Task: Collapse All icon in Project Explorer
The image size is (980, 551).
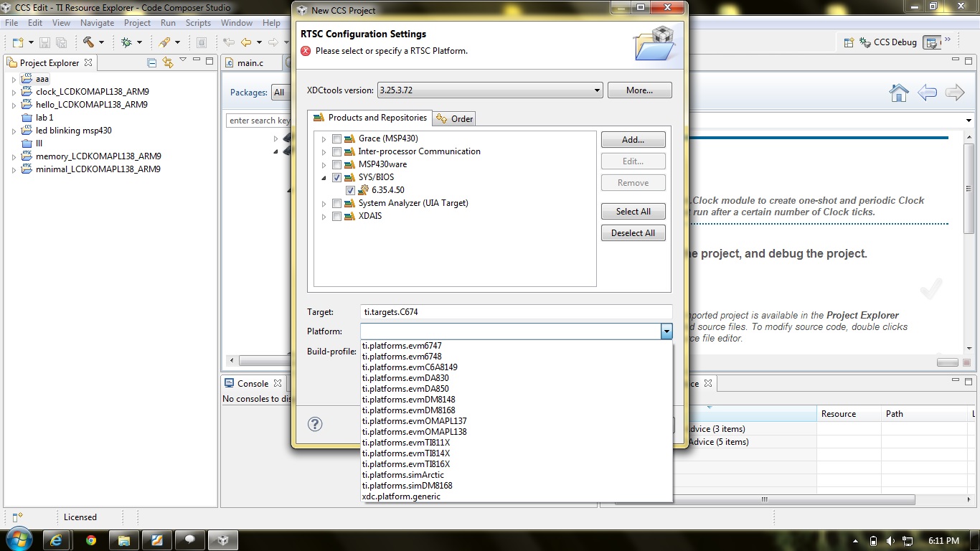Action: tap(151, 62)
